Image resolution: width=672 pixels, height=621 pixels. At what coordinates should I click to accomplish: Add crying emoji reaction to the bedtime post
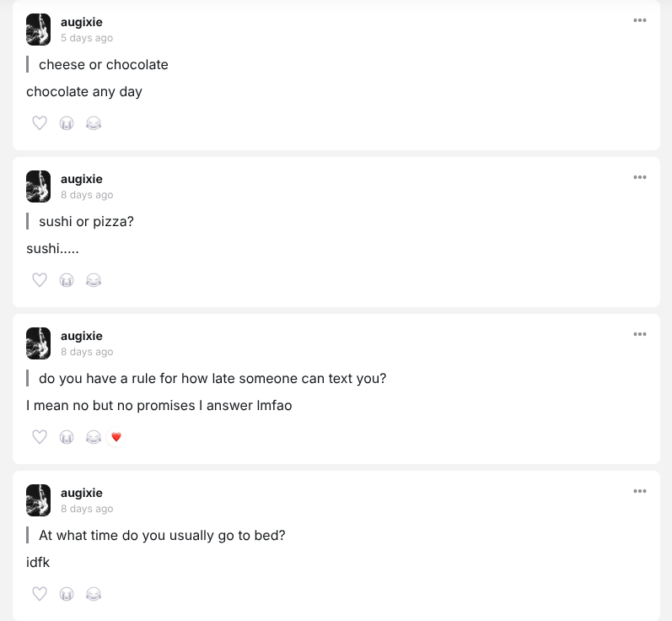click(67, 594)
